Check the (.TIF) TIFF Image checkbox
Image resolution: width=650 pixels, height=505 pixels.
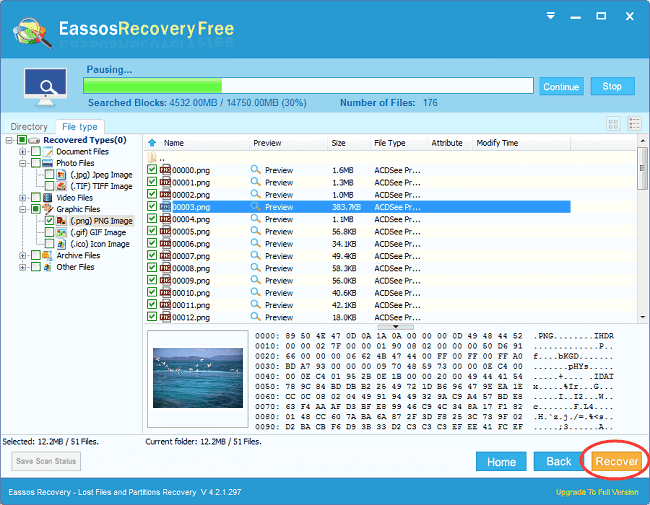pyautogui.click(x=49, y=186)
